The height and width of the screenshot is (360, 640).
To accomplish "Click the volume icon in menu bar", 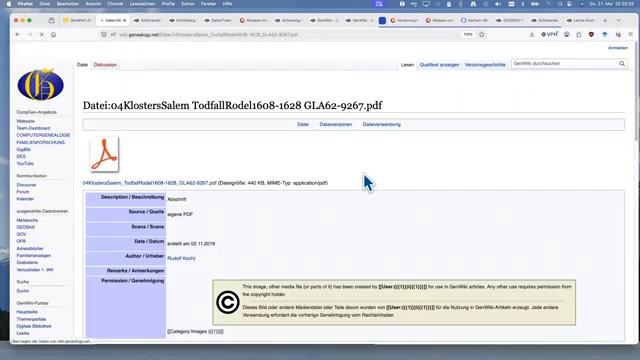I will coord(498,4).
